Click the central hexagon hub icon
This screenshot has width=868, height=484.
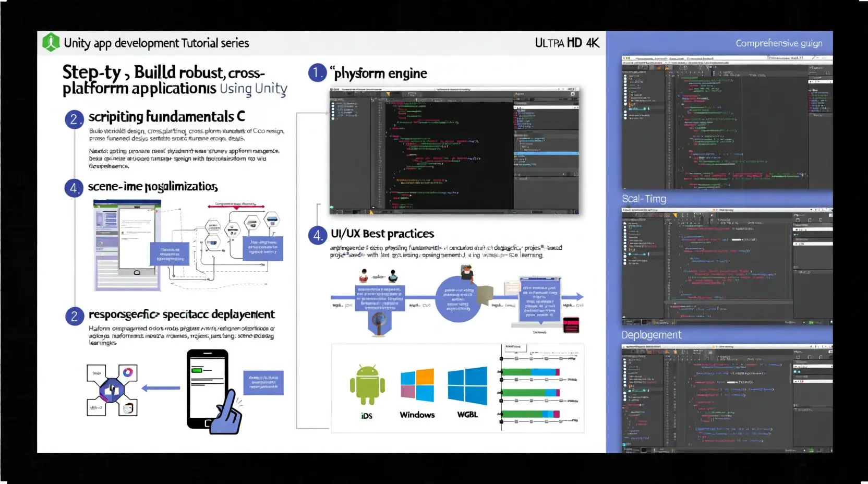[112, 390]
